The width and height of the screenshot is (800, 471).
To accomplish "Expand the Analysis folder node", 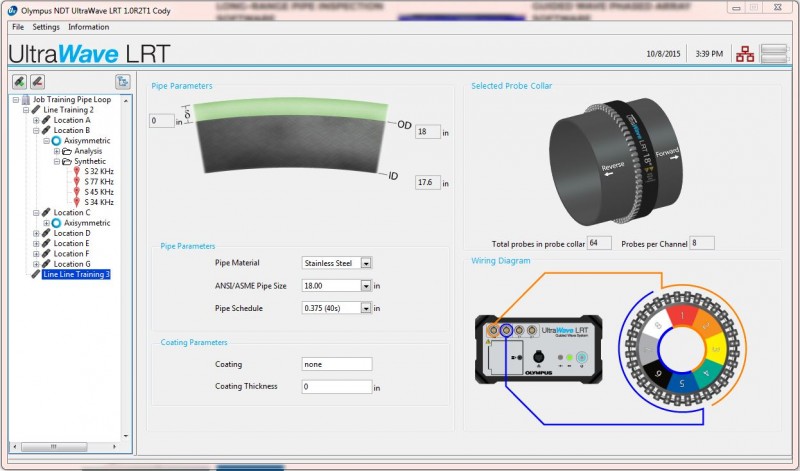I will click(x=56, y=151).
